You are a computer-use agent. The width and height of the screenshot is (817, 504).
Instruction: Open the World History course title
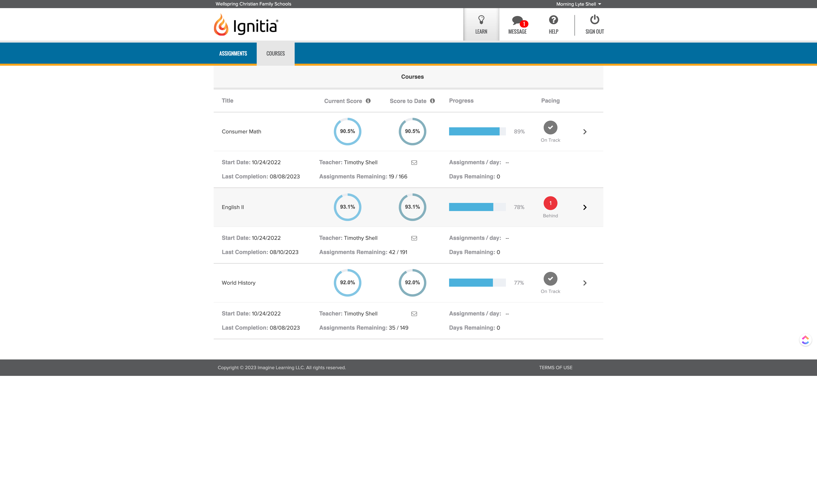(238, 283)
